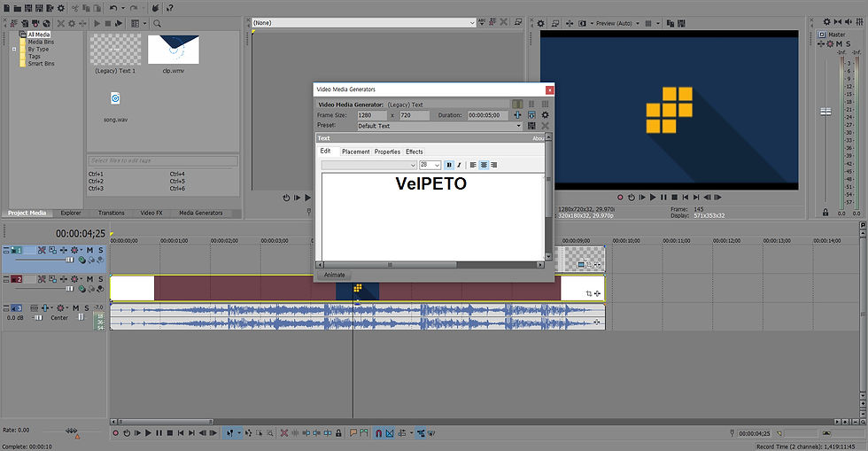Expand the By Type media tree node
868x451 pixels.
pyautogui.click(x=14, y=50)
